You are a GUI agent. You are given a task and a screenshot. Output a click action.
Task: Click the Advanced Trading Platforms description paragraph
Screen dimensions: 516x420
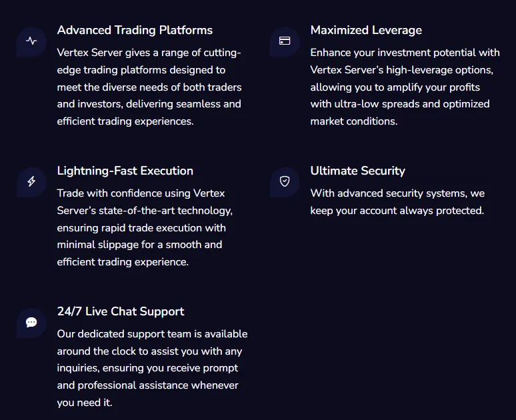149,87
